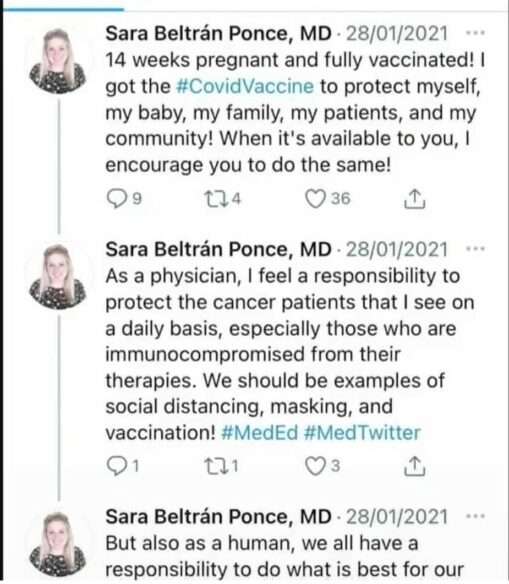
Task: Open second tweet author's profile picture
Action: pyautogui.click(x=58, y=277)
